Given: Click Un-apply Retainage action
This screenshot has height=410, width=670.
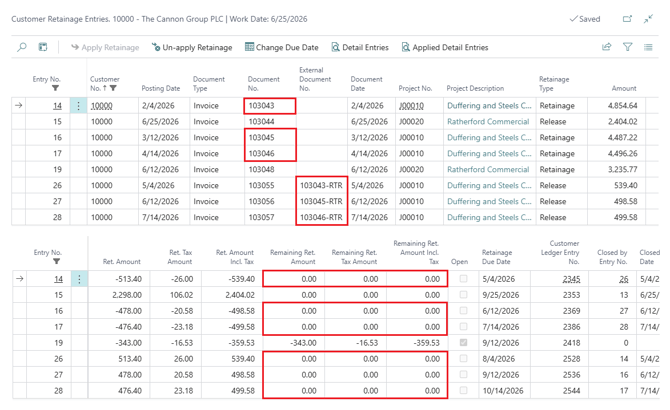Looking at the screenshot, I should click(192, 47).
